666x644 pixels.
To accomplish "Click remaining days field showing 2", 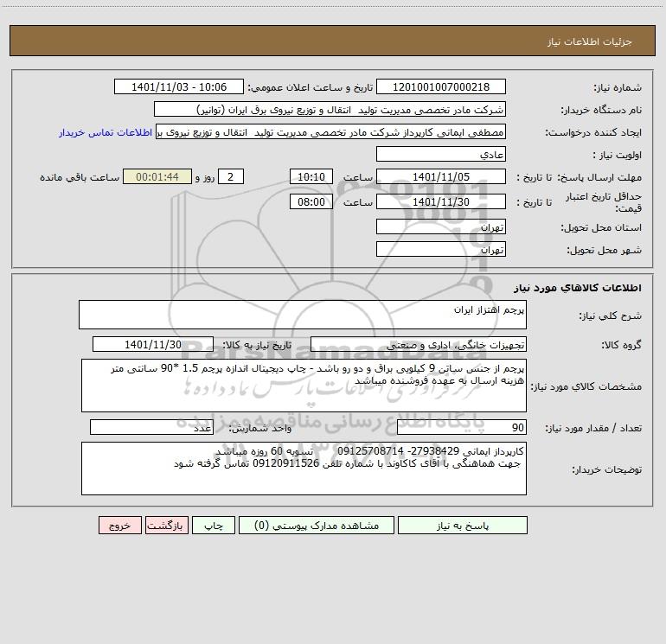I will click(231, 176).
